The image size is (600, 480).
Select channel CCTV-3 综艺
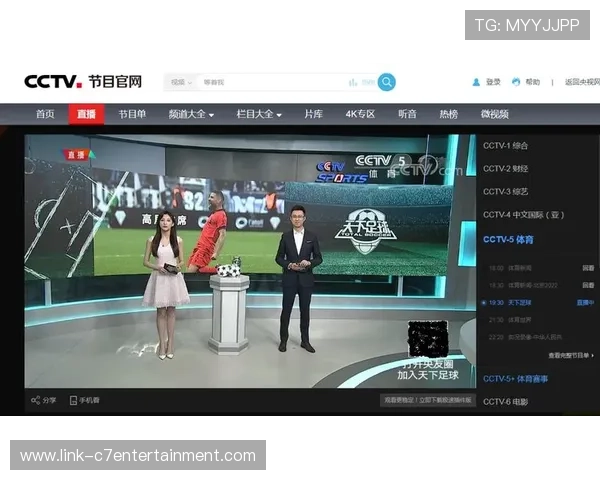pos(505,192)
